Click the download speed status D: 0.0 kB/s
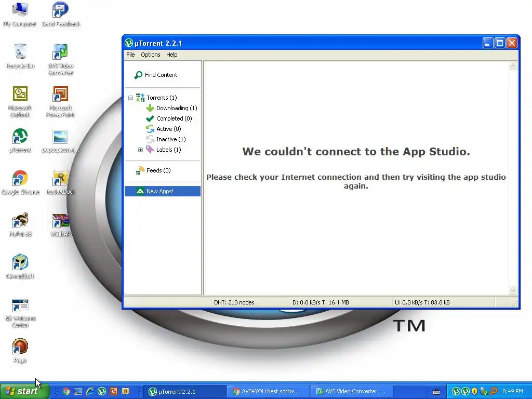532x399 pixels. 321,302
